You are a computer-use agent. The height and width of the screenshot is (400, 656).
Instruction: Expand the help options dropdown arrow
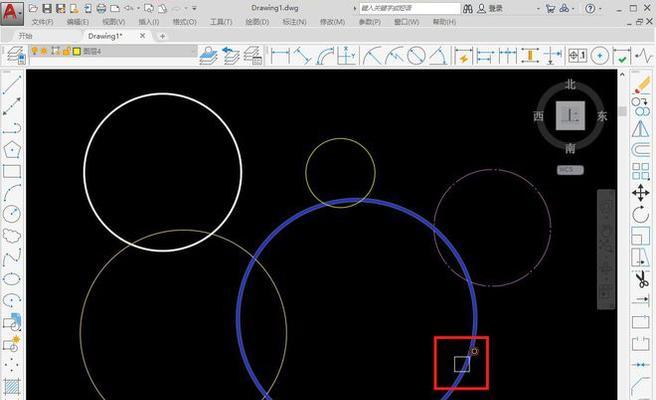click(600, 8)
